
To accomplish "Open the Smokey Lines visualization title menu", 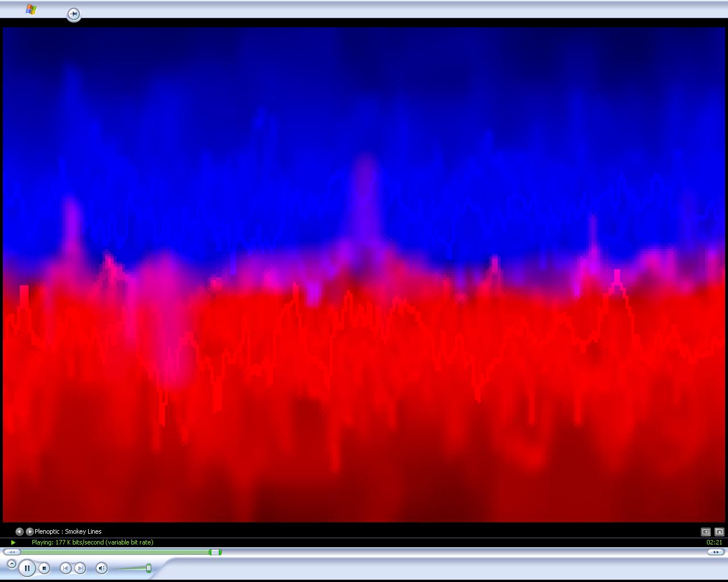I will (68, 531).
